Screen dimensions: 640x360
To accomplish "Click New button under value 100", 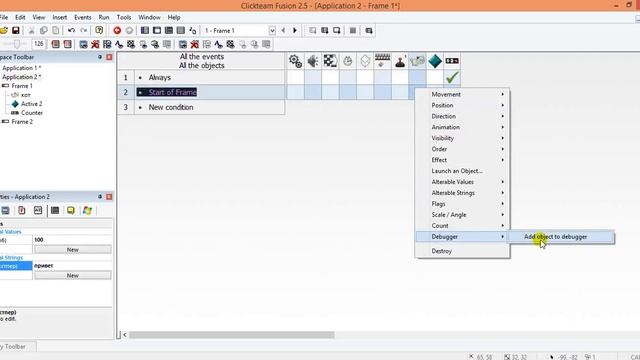I will (x=73, y=249).
